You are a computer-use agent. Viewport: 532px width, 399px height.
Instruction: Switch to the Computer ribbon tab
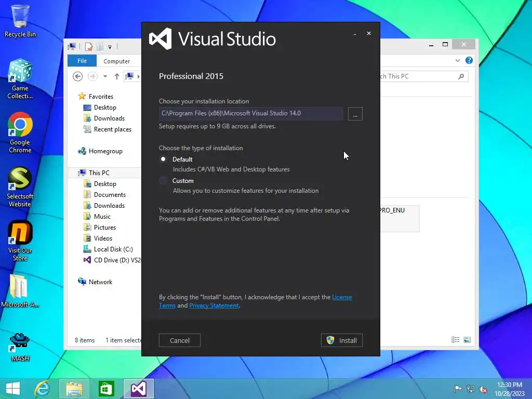(x=117, y=61)
